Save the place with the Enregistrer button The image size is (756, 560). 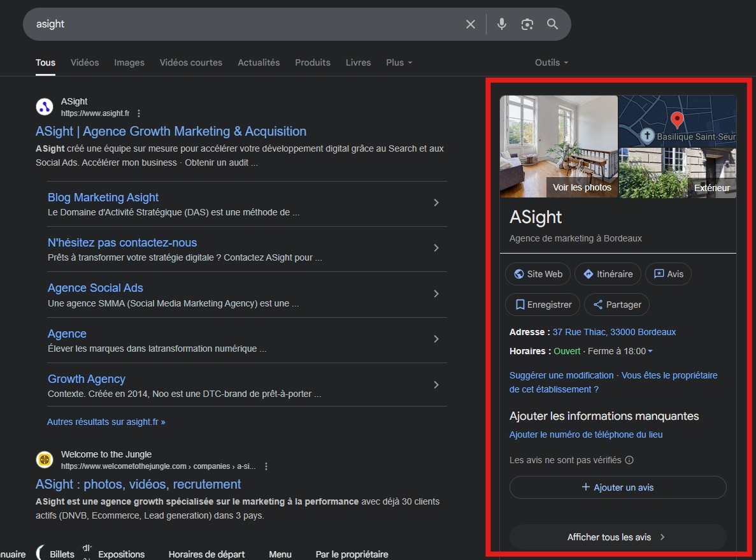tap(543, 305)
